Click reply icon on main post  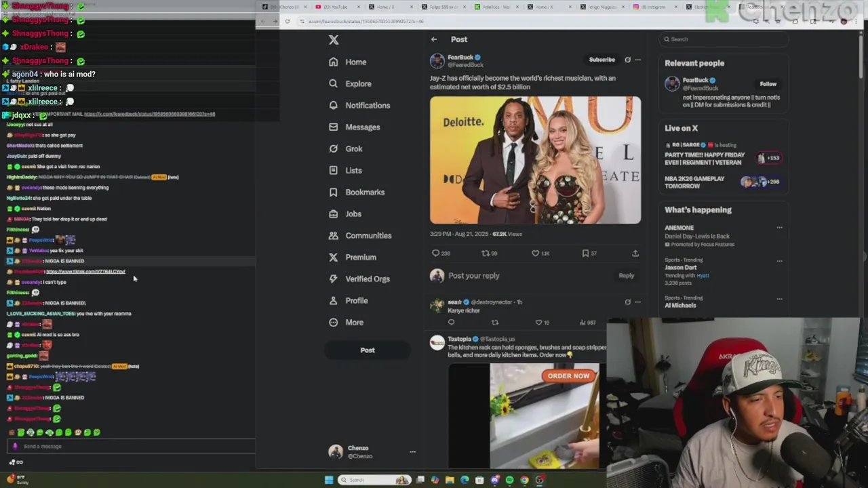[436, 253]
